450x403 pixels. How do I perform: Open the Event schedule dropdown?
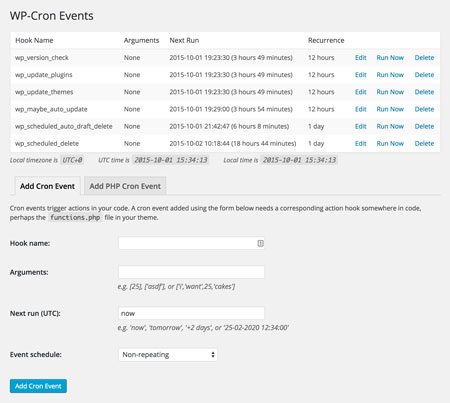click(168, 355)
